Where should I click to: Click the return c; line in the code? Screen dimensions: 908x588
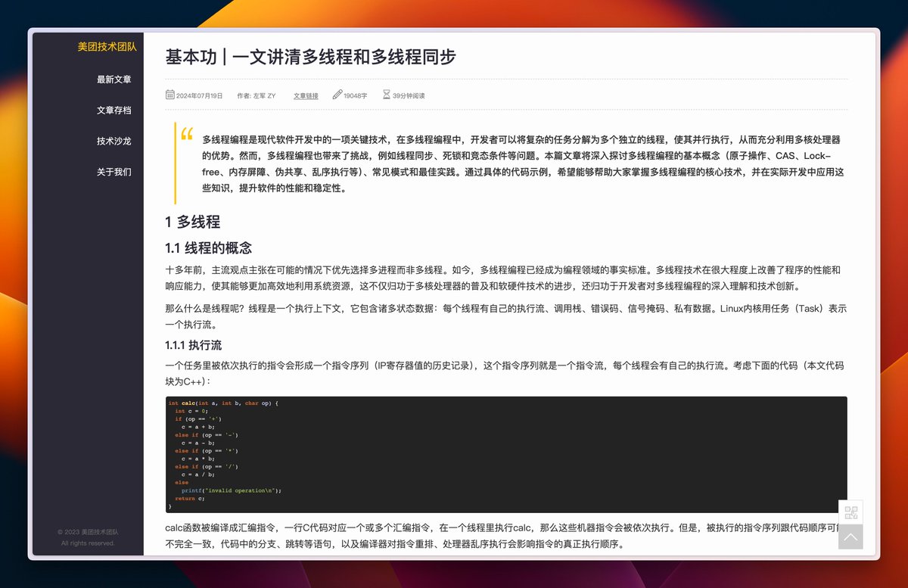(x=190, y=499)
